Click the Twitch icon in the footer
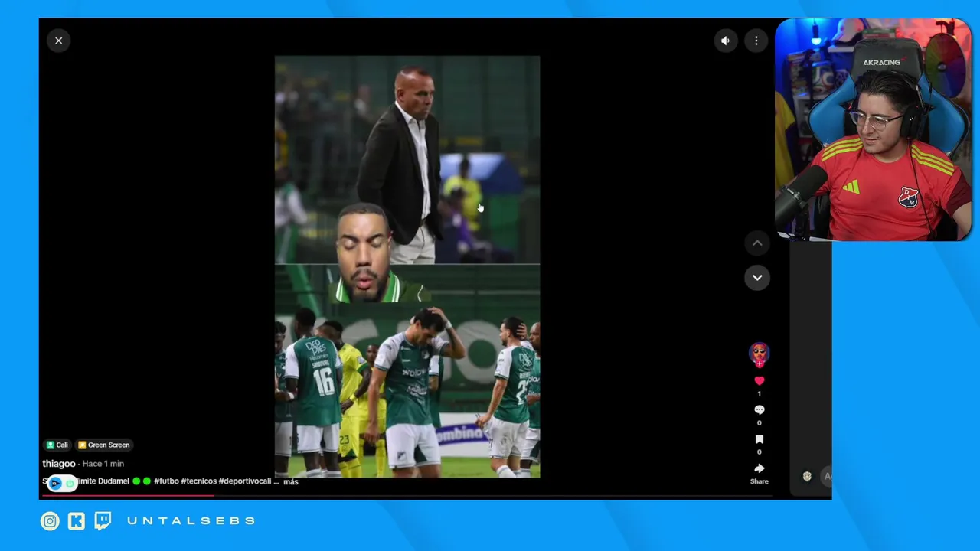This screenshot has width=980, height=551. 103,521
